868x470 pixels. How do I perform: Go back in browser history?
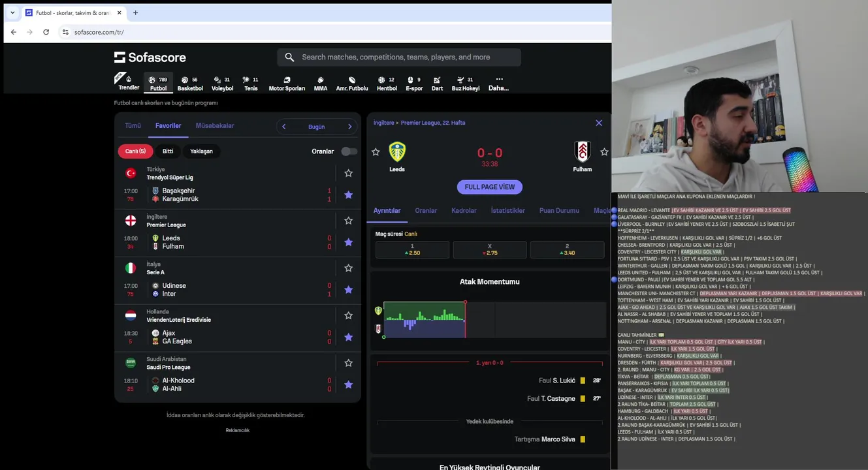click(x=14, y=32)
